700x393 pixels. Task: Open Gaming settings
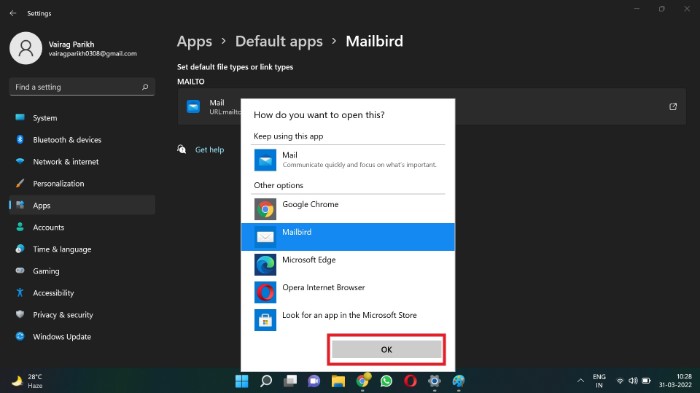[x=82, y=271]
